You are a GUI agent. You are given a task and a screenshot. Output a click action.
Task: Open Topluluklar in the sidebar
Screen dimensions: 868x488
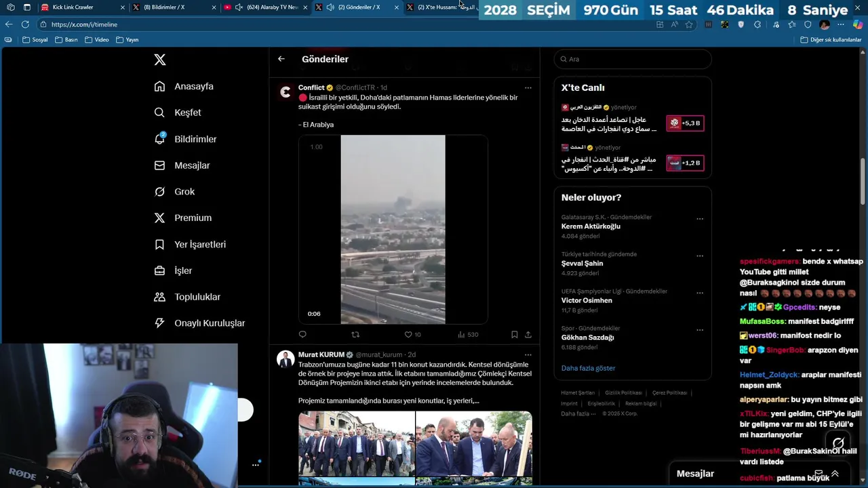click(187, 297)
